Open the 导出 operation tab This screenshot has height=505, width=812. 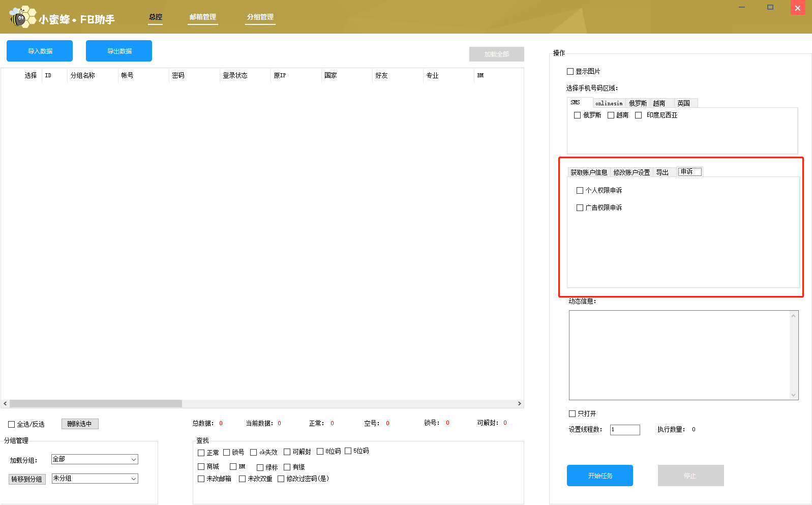pyautogui.click(x=664, y=172)
